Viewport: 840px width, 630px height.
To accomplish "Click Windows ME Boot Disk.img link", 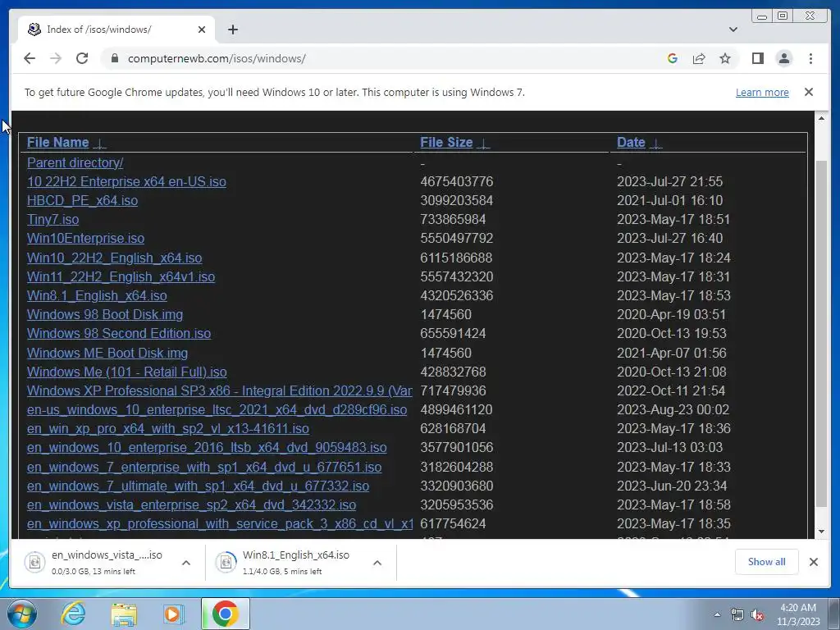I will [107, 353].
